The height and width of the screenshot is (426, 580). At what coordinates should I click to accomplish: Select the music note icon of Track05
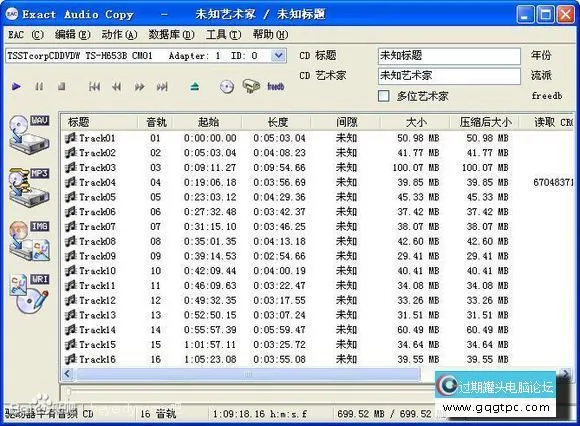pyautogui.click(x=70, y=197)
